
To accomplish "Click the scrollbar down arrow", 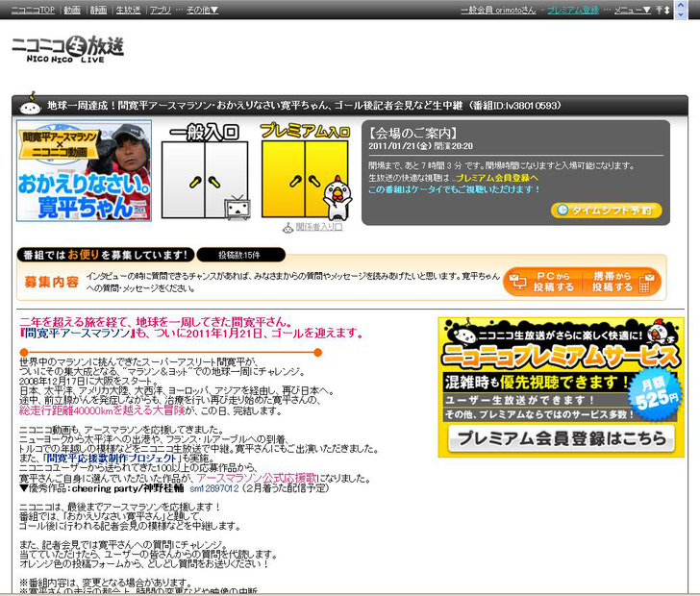I will [681, 14].
